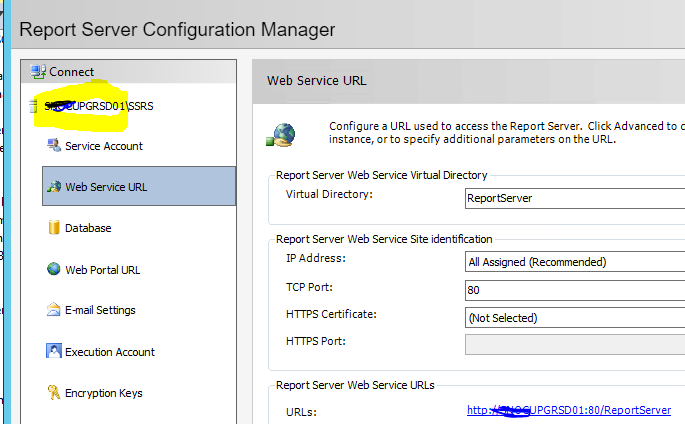Open the E-mail Settings page
This screenshot has height=424, width=685.
(100, 310)
